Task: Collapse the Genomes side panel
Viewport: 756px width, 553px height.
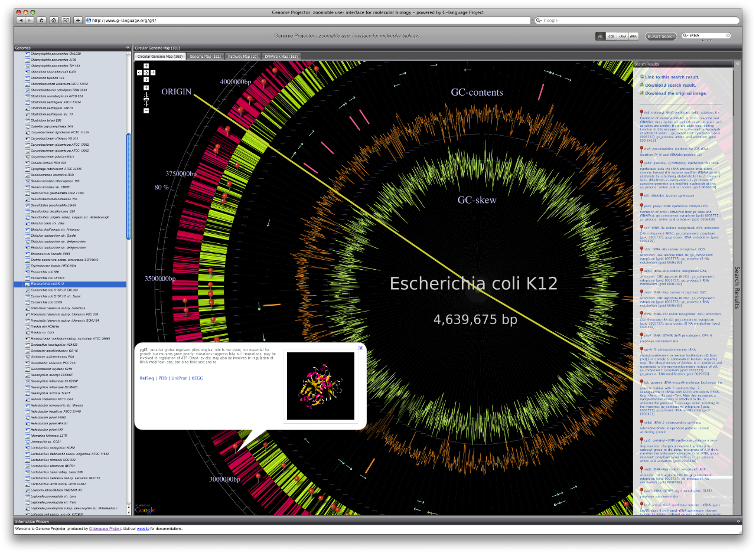Action: click(x=128, y=48)
